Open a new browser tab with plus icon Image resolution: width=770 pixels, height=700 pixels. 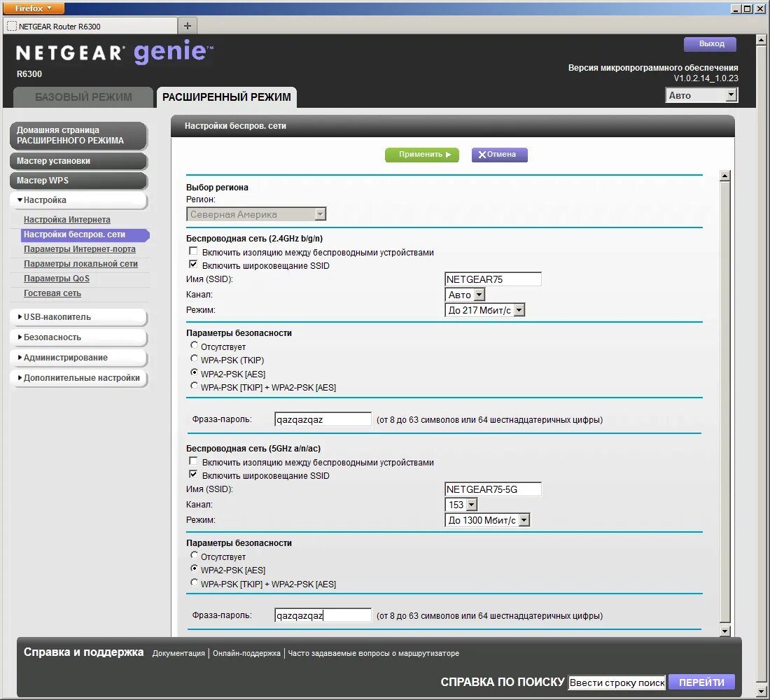point(187,25)
